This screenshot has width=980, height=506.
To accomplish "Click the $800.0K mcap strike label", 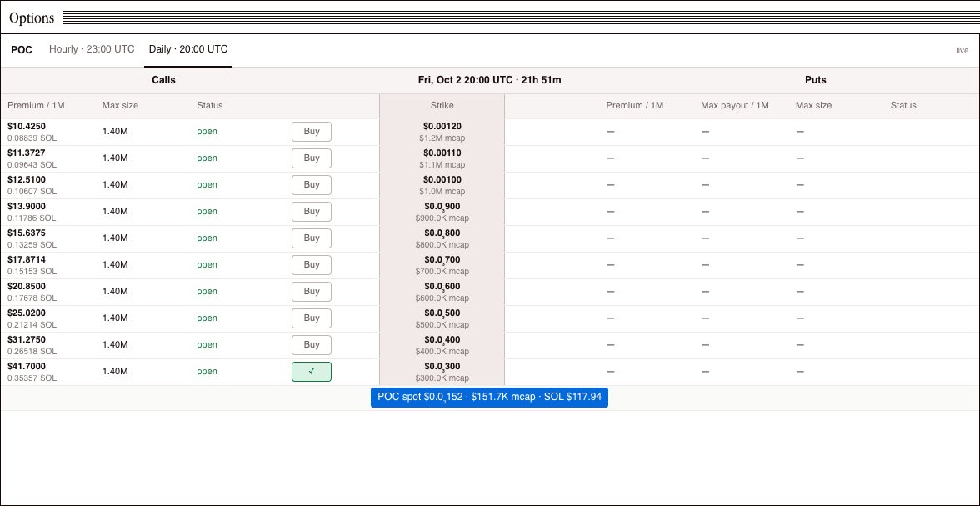I will click(442, 244).
